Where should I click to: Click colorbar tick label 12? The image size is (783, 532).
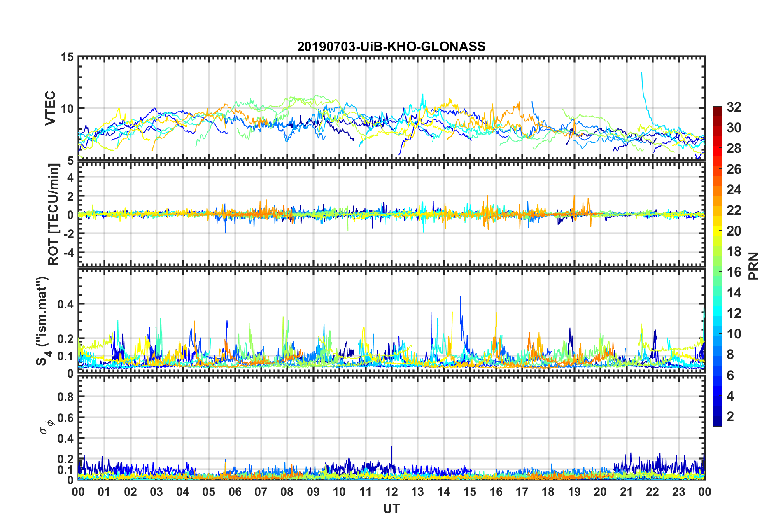[734, 313]
